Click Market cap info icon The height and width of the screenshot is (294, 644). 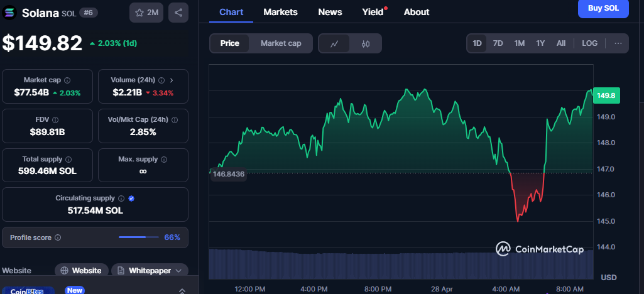pos(67,80)
